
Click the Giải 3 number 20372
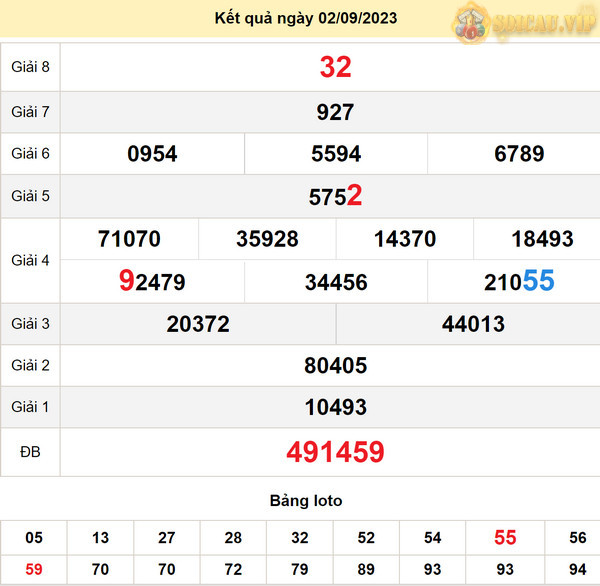(x=198, y=324)
